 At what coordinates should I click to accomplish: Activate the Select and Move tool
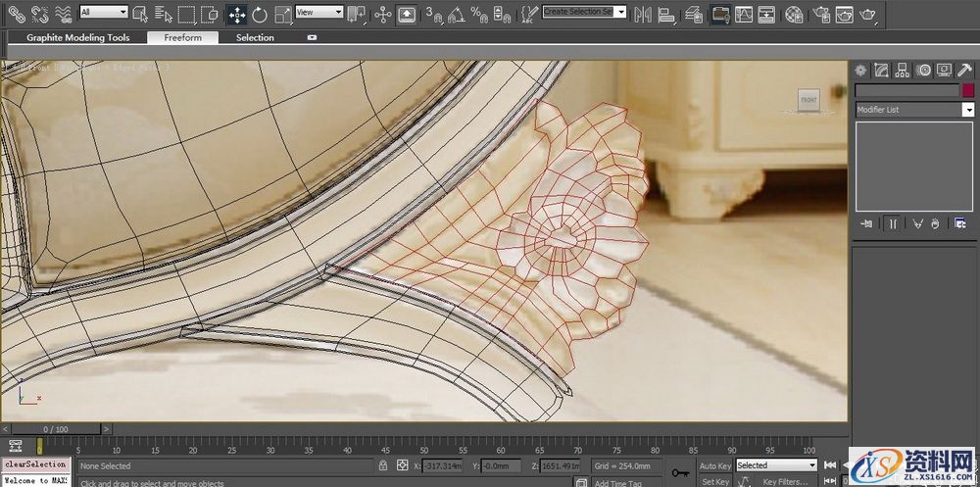237,15
